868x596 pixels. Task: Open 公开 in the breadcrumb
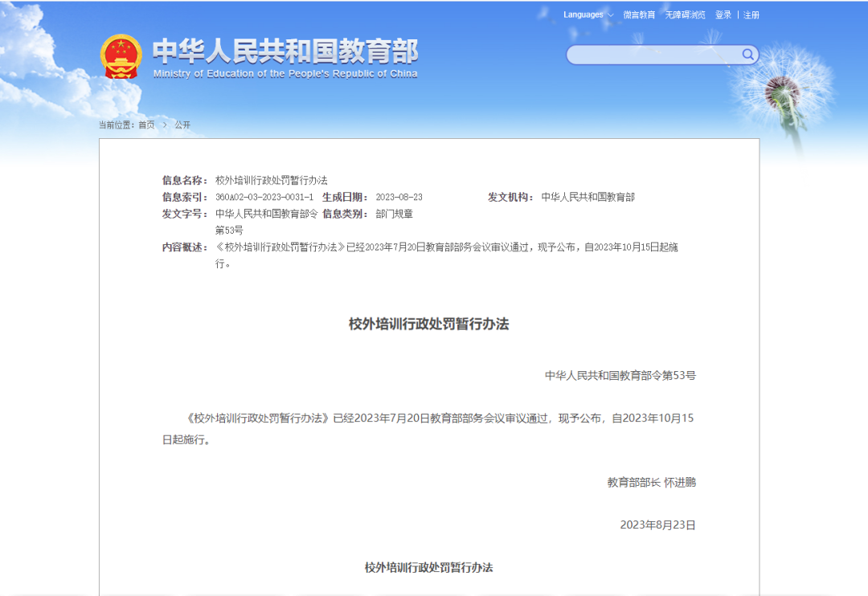coord(182,125)
